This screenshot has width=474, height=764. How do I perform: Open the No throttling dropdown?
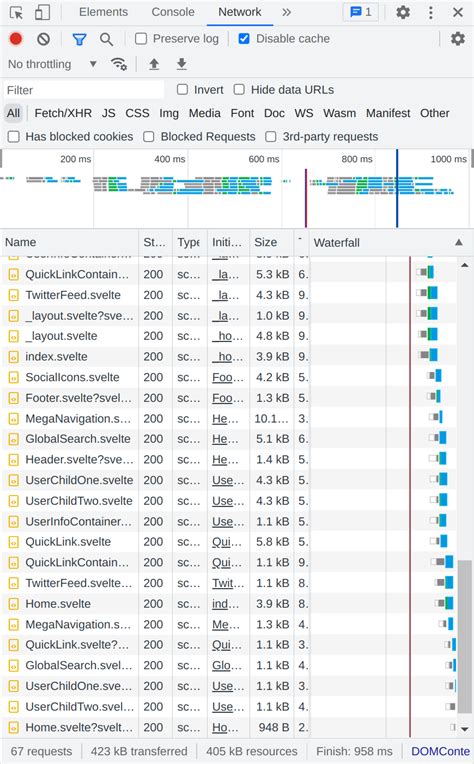point(52,64)
